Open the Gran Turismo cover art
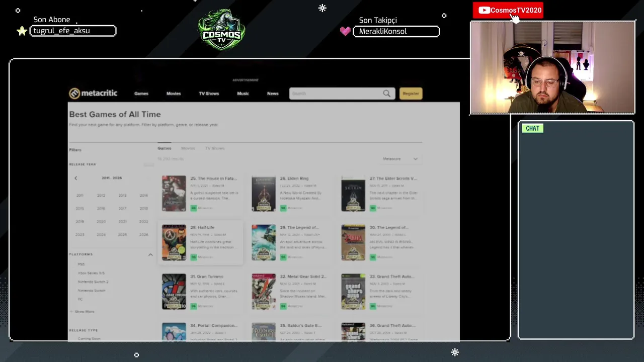The image size is (644, 362). click(174, 292)
